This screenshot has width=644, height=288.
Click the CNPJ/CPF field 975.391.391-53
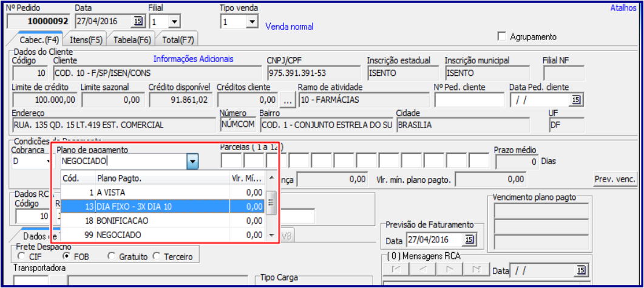(x=313, y=73)
